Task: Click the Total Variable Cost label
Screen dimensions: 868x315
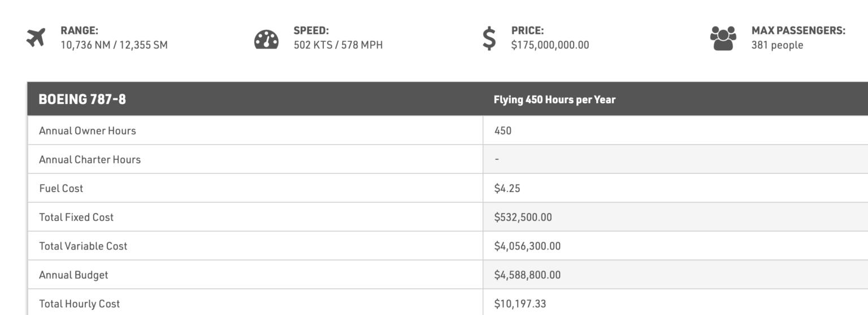Action: 83,246
